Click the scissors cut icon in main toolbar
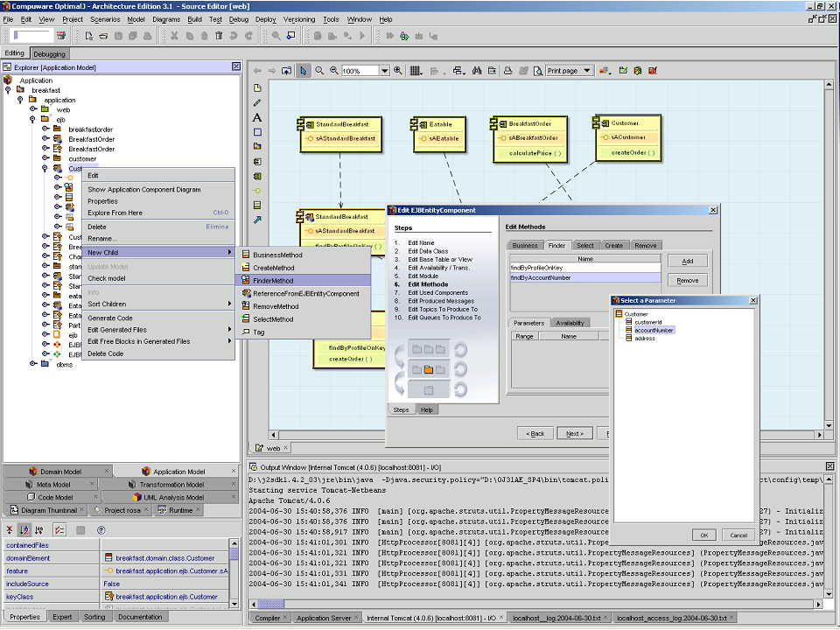Viewport: 840px width, 630px height. click(174, 36)
